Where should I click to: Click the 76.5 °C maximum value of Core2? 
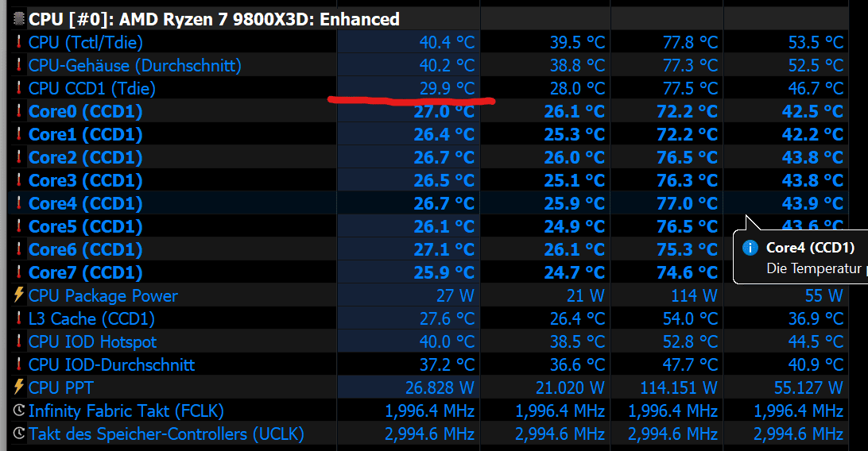click(x=687, y=157)
